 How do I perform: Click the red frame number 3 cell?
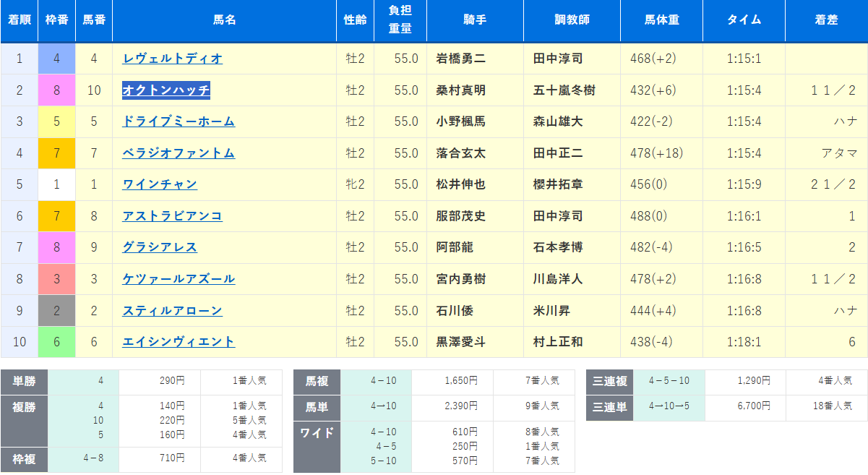[57, 279]
